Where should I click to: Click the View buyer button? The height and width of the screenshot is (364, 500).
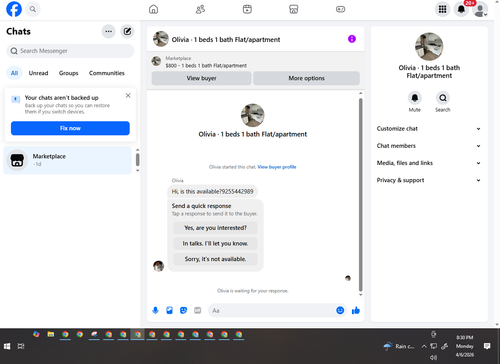(201, 78)
